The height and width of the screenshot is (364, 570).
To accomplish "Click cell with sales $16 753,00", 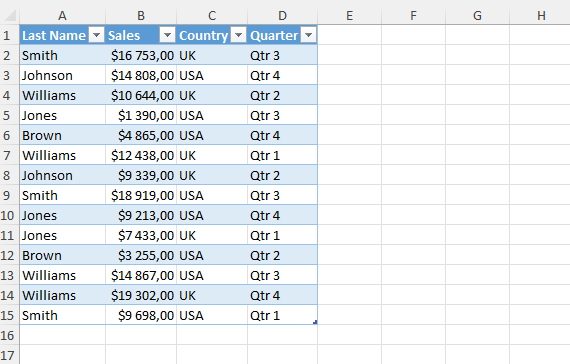I will click(141, 56).
